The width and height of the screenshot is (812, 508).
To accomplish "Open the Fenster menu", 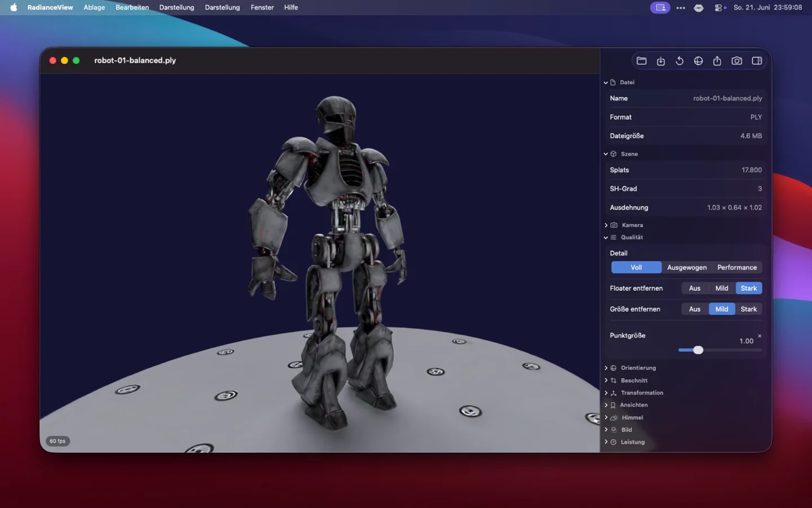I will (262, 8).
